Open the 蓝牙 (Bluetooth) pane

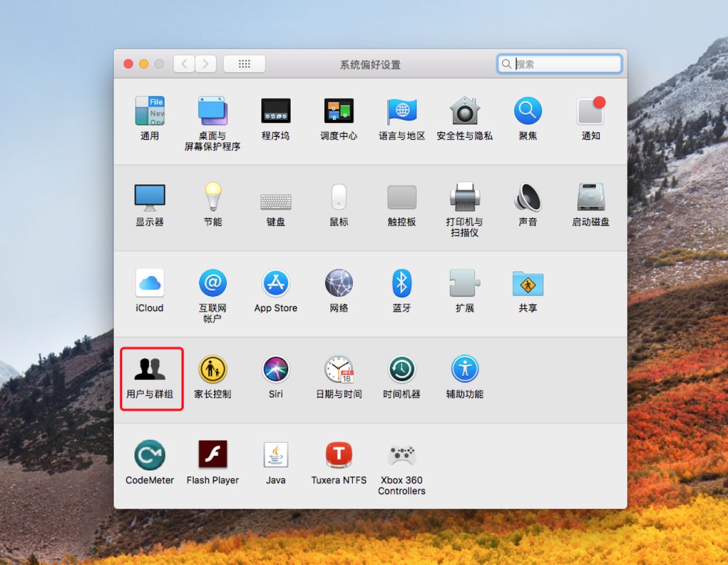point(402,291)
